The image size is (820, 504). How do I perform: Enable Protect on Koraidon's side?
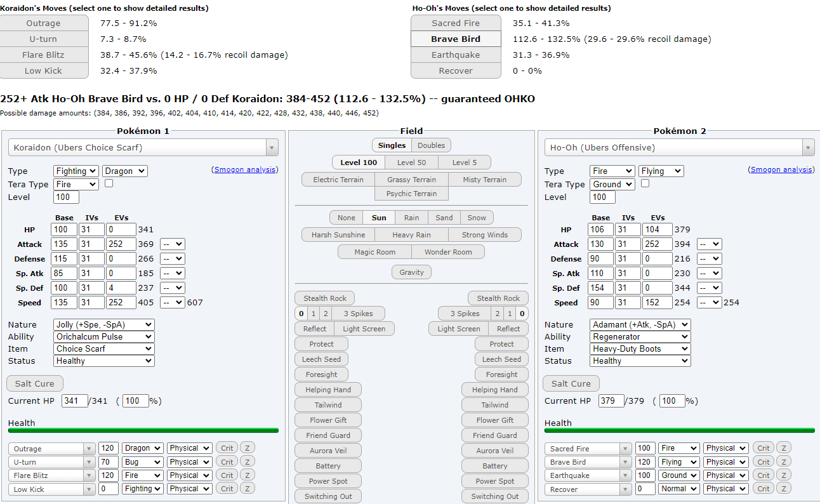pos(322,344)
